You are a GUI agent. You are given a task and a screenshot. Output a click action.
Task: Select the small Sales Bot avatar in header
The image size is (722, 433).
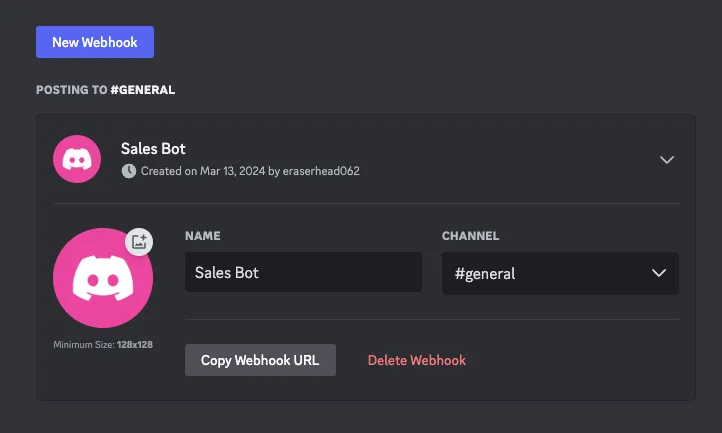[77, 159]
